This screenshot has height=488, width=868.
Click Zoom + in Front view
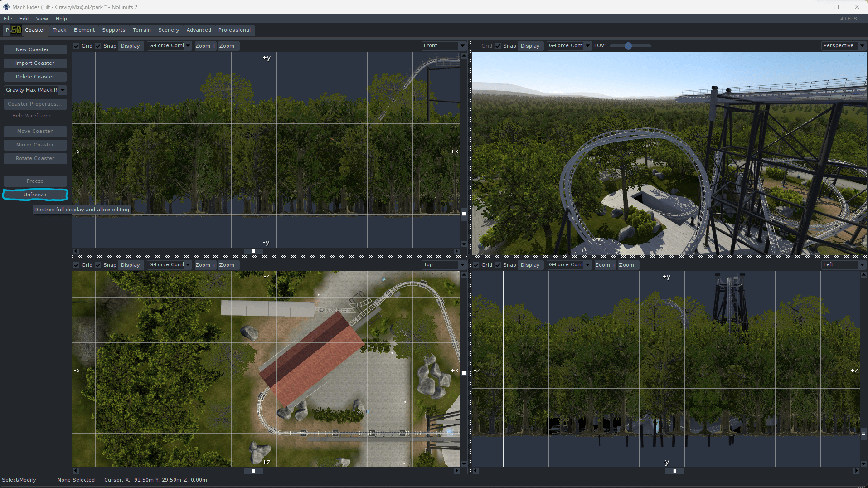point(206,46)
